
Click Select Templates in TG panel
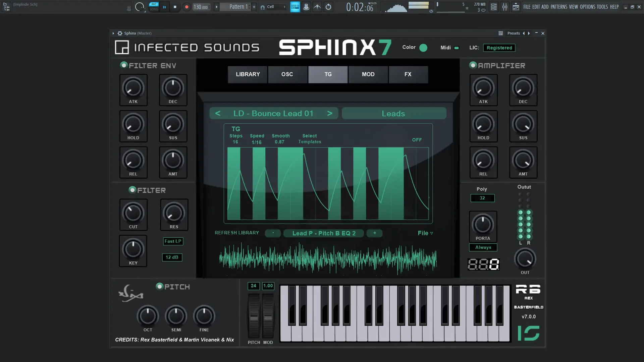tap(310, 139)
